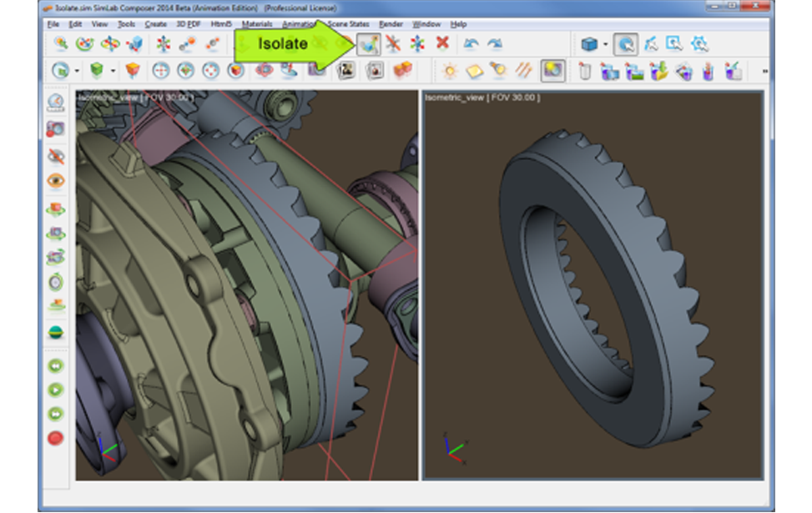Toggle the orange eye show icon
Viewport: 812px width, 513px height.
pos(56,179)
